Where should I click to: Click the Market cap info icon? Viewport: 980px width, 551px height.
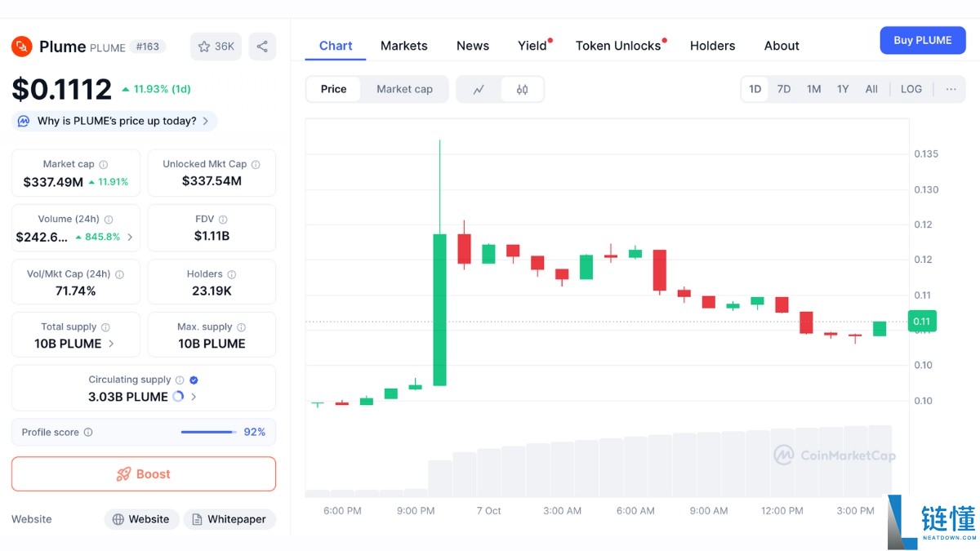104,165
